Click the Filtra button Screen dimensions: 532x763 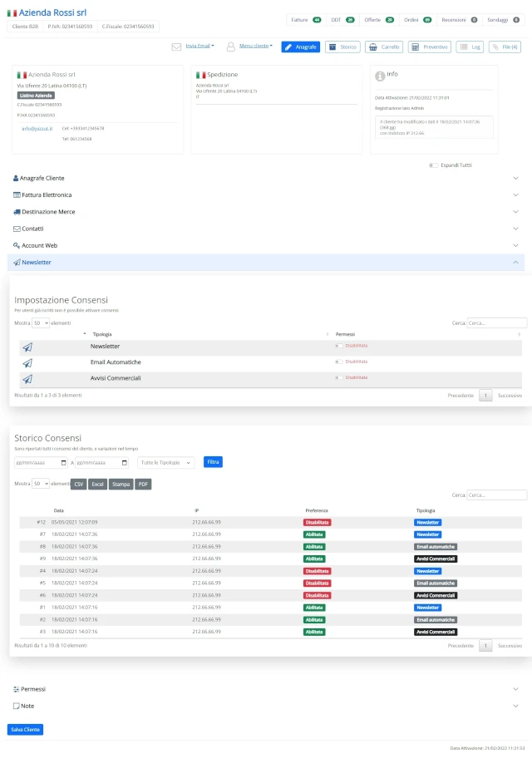tap(213, 462)
